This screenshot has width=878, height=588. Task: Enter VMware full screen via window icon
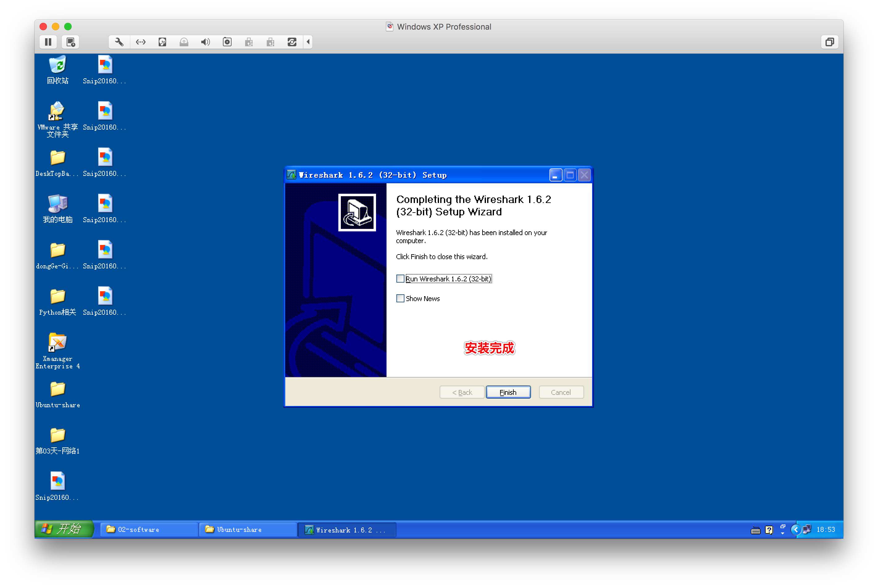[x=830, y=42]
